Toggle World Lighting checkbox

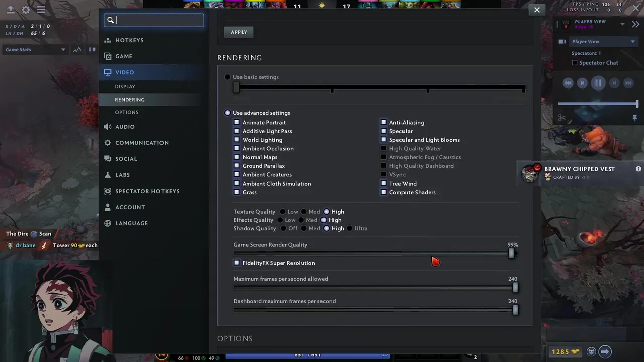coord(237,140)
